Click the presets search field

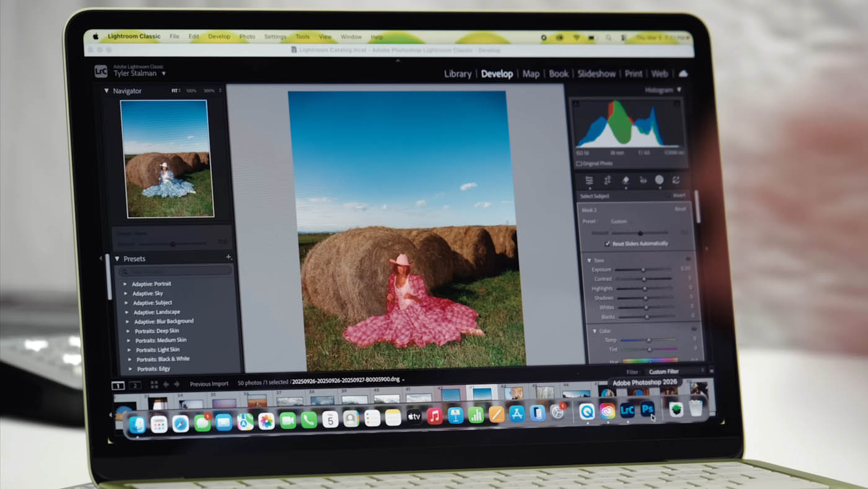(x=177, y=271)
